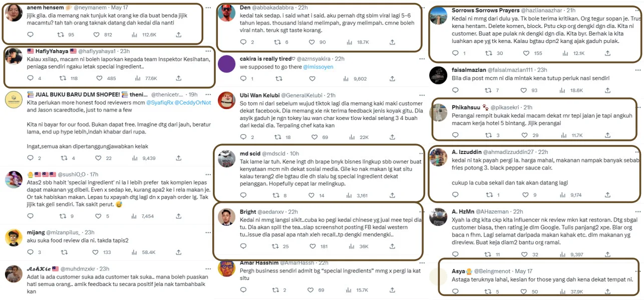Share faisalmazlan's tweet
This screenshot has width=644, height=300.
coord(607,90)
